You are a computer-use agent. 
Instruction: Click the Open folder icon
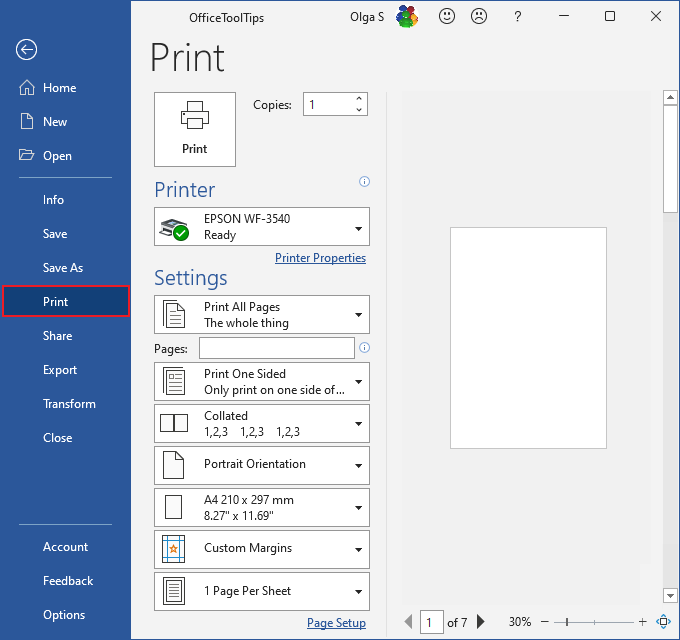click(x=26, y=155)
